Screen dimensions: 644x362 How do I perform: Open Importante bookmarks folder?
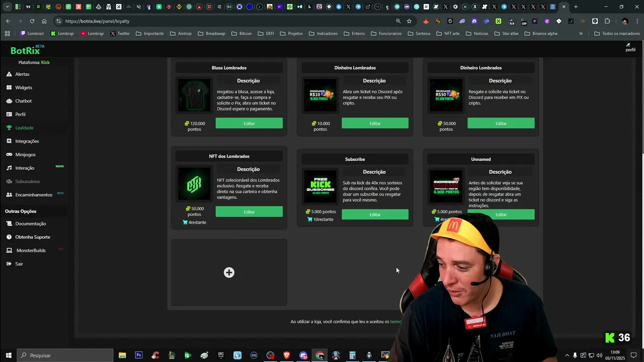pos(149,34)
